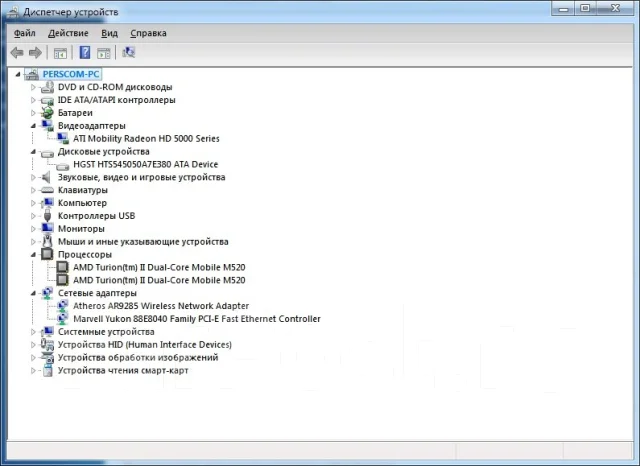Click the Back arrow toolbar icon
The image size is (640, 466).
[x=17, y=52]
